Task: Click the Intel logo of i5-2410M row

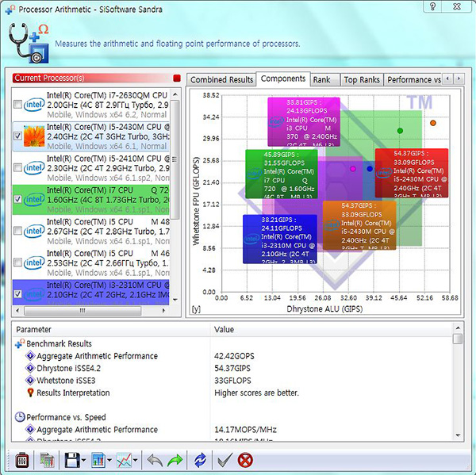Action: point(34,168)
